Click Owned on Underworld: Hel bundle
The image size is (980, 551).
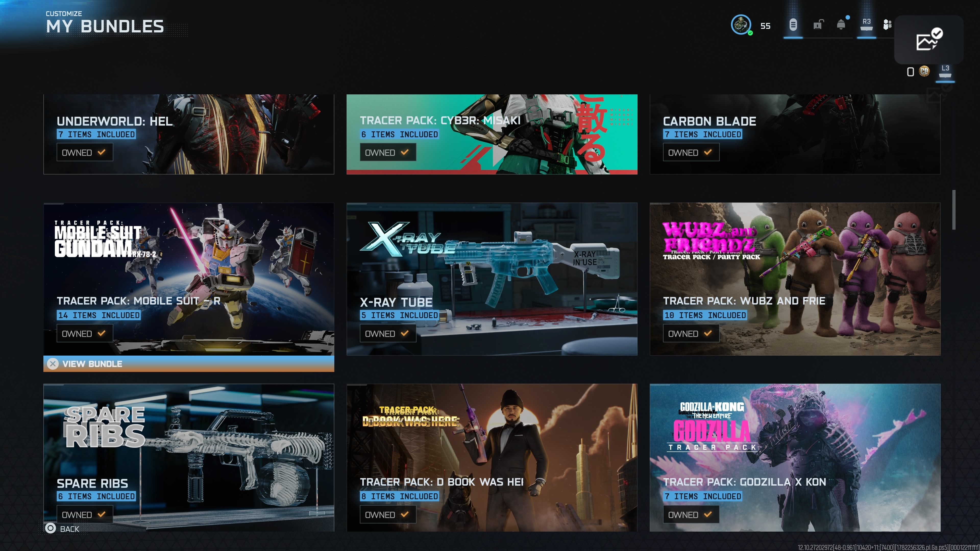(84, 152)
